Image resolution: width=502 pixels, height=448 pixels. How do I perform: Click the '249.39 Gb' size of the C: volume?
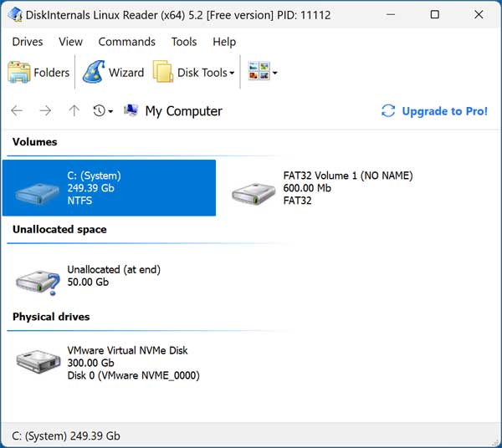[90, 188]
